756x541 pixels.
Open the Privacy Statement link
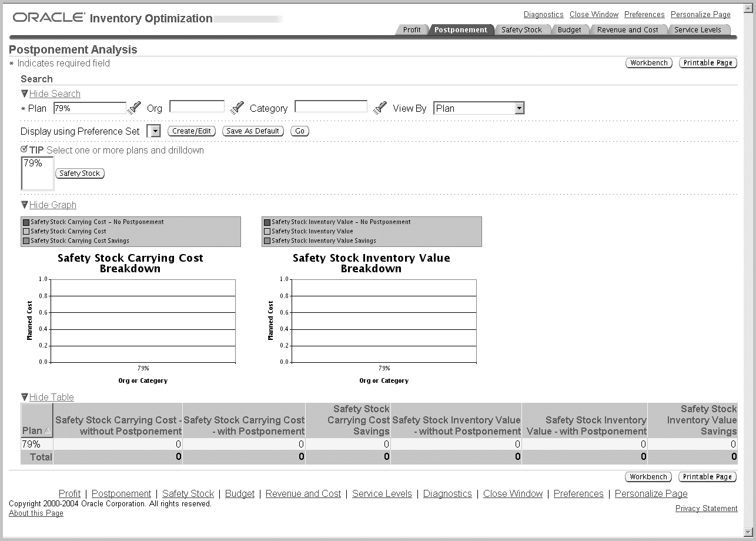pos(706,509)
